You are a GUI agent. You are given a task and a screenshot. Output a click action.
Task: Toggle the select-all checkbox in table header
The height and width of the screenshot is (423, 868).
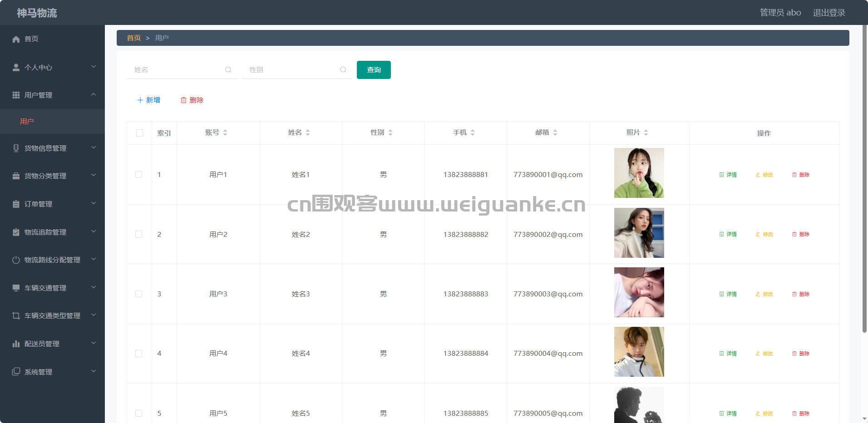click(139, 133)
